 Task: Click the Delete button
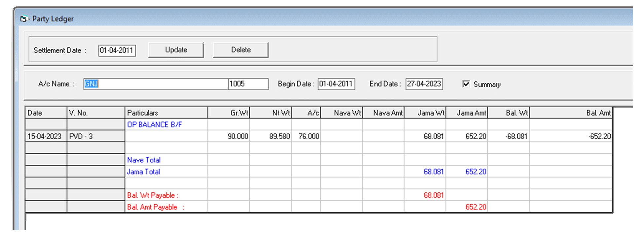pos(241,50)
